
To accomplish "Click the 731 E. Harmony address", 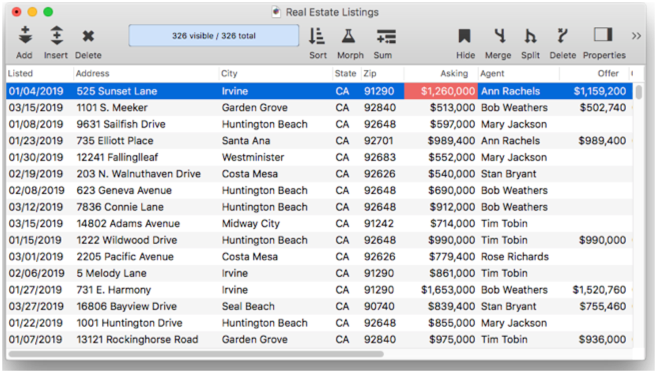I will 114,290.
